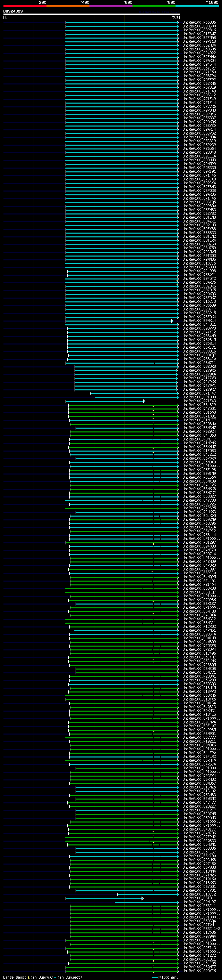This screenshot has height=980, width=222.
Task: Click the cyan ~100% identity color bar
Action: pyautogui.click(x=197, y=7)
